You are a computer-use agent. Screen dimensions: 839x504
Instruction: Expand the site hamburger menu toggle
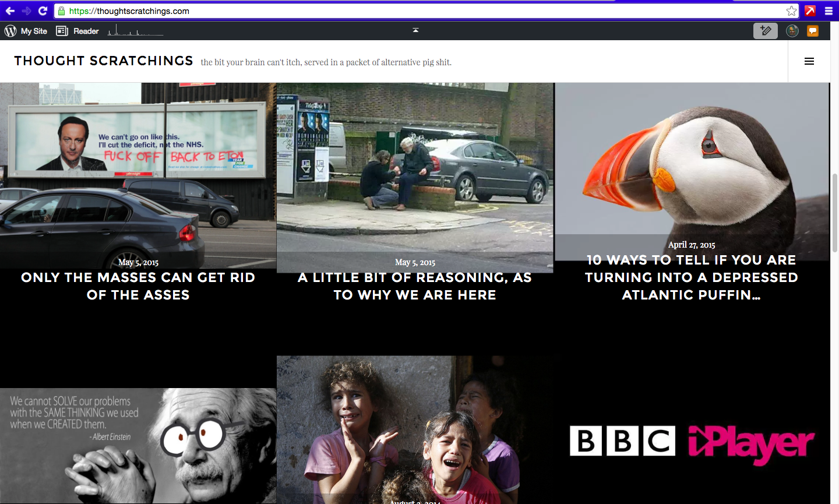coord(809,61)
